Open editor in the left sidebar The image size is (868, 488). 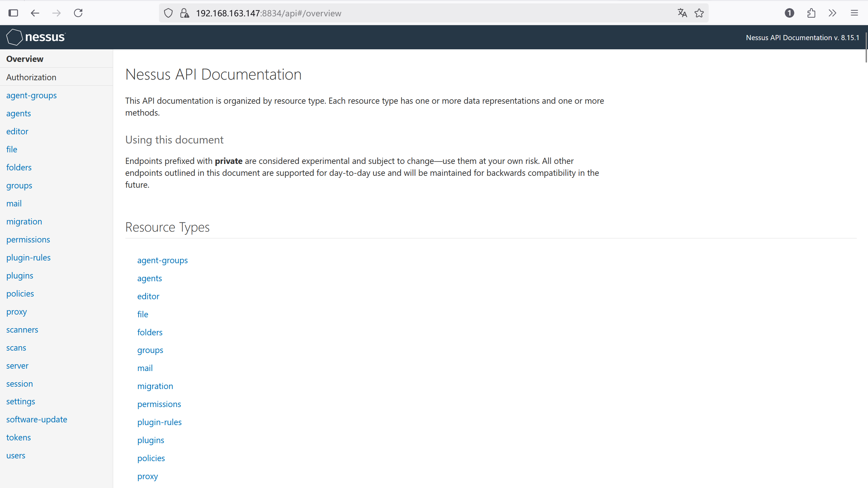tap(17, 132)
